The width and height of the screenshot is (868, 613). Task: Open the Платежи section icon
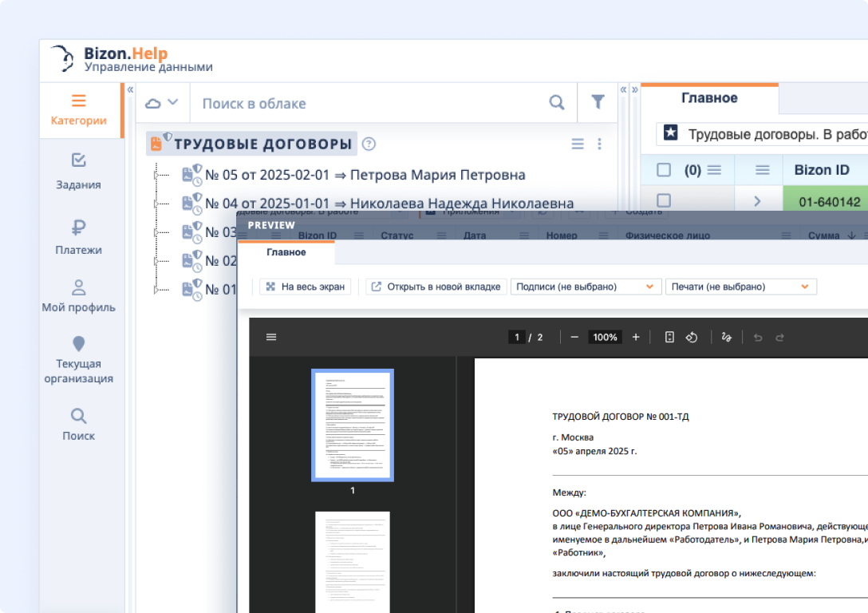point(78,227)
